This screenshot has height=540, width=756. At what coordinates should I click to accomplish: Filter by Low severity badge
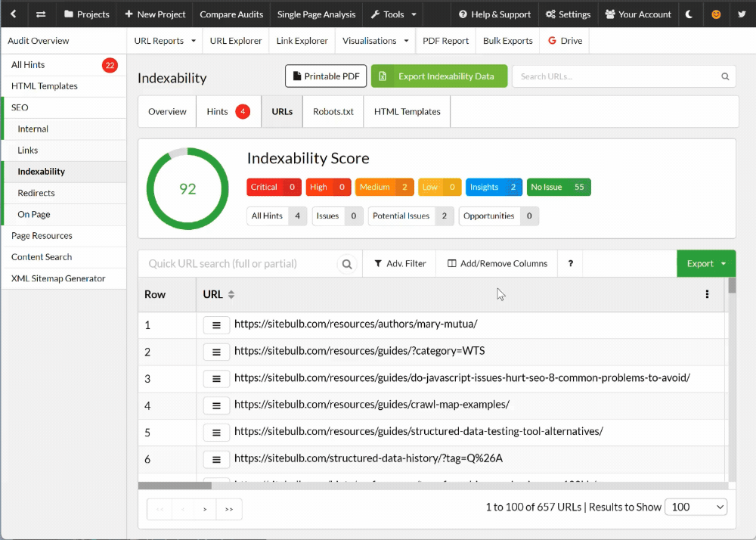click(x=440, y=187)
